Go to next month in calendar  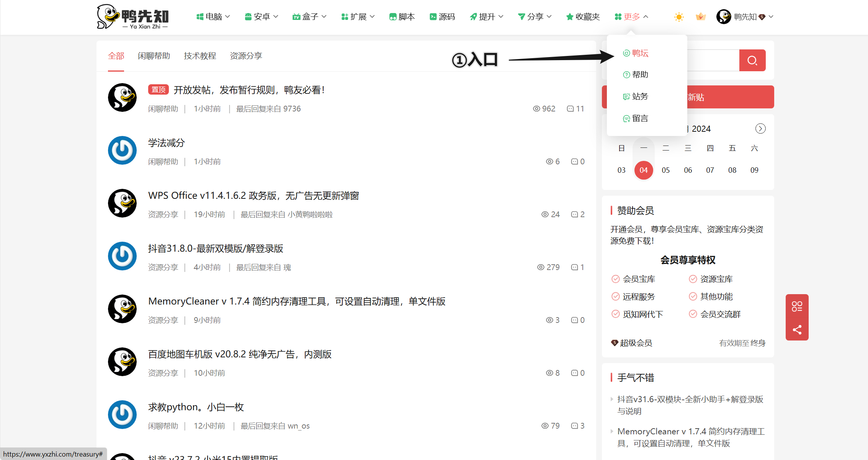coord(760,129)
